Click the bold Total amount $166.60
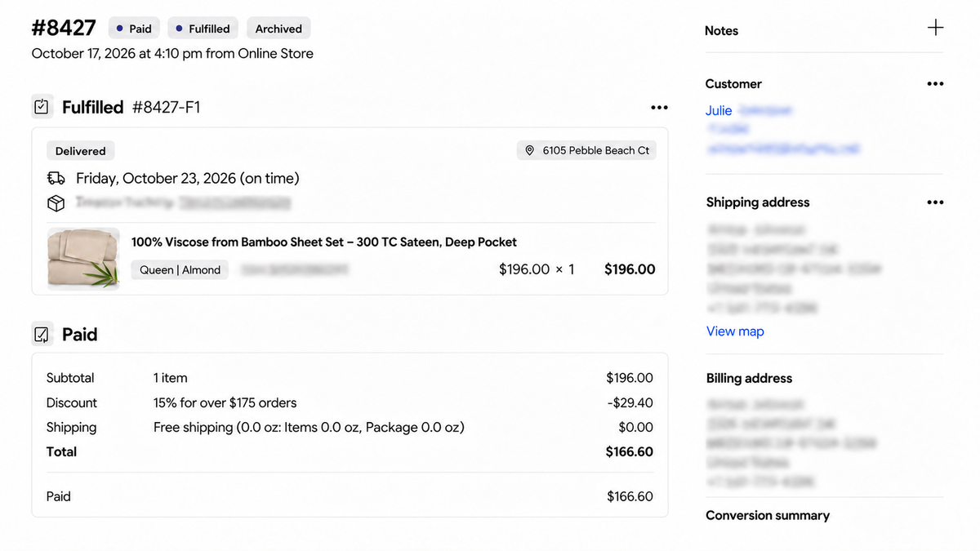This screenshot has height=551, width=980. click(x=630, y=451)
